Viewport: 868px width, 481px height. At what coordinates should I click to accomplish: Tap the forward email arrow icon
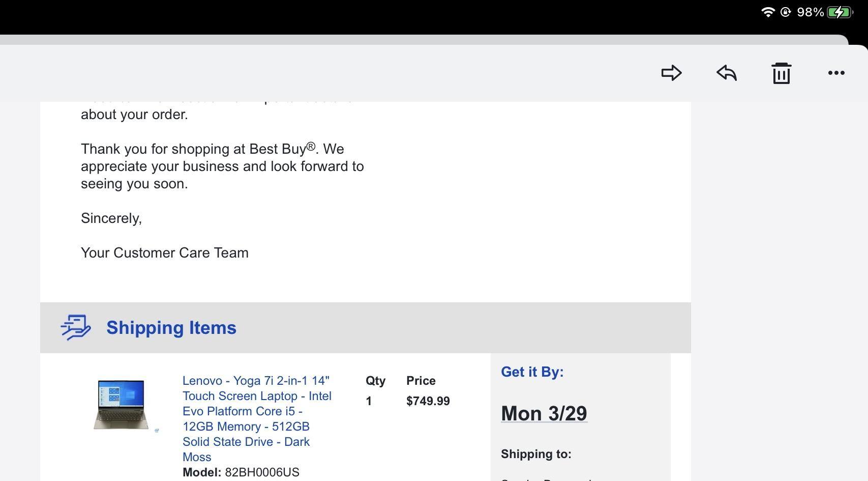(671, 73)
